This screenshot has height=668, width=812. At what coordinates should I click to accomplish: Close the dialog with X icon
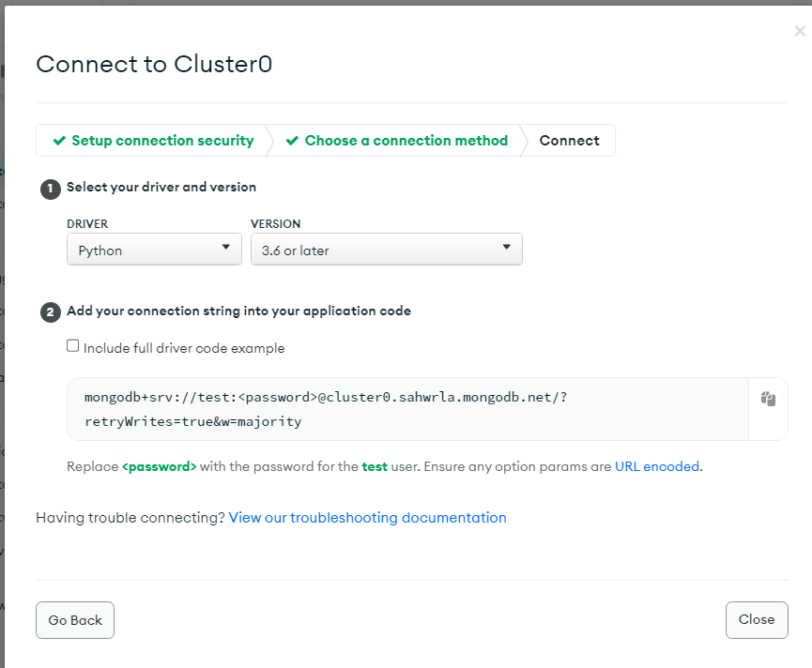[x=800, y=31]
